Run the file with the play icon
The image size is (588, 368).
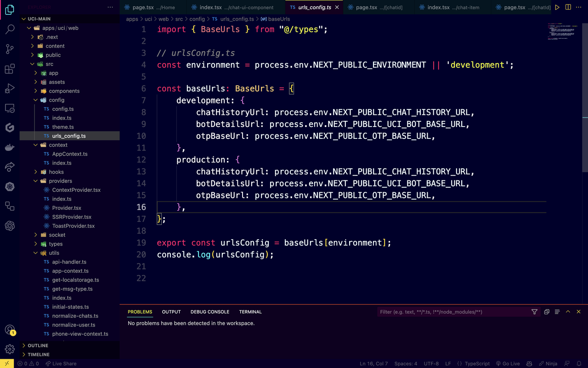pos(557,7)
